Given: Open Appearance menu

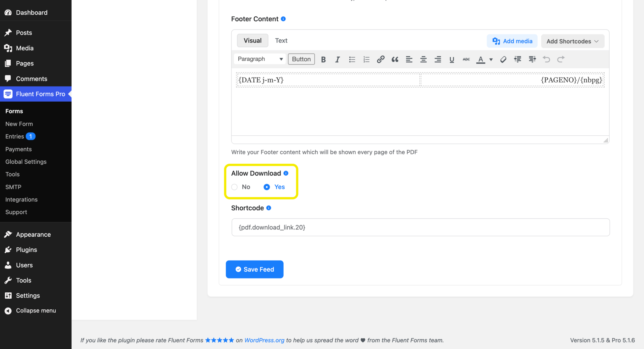Looking at the screenshot, I should tap(36, 234).
